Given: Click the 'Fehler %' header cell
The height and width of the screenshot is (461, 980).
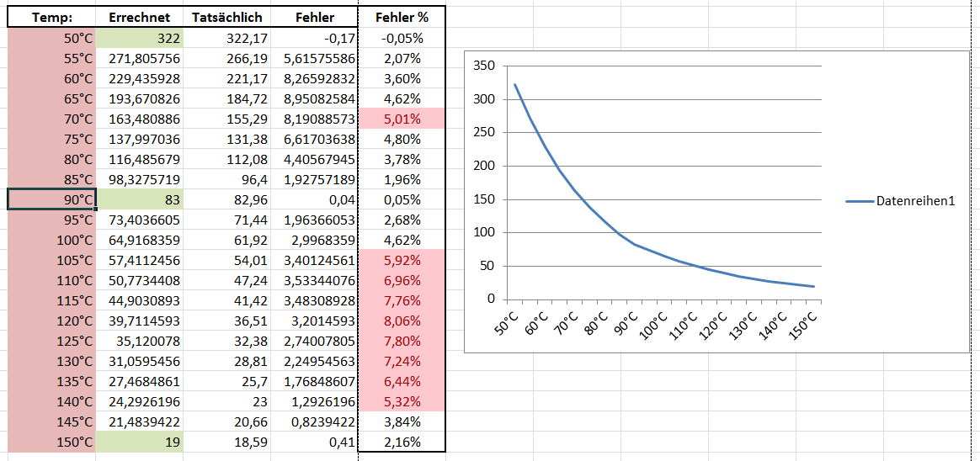Looking at the screenshot, I should tap(402, 18).
